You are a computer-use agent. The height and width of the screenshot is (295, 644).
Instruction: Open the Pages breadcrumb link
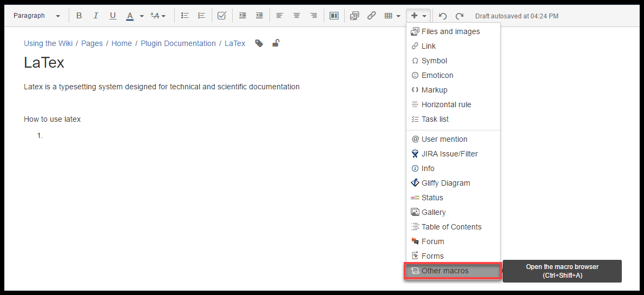(92, 43)
